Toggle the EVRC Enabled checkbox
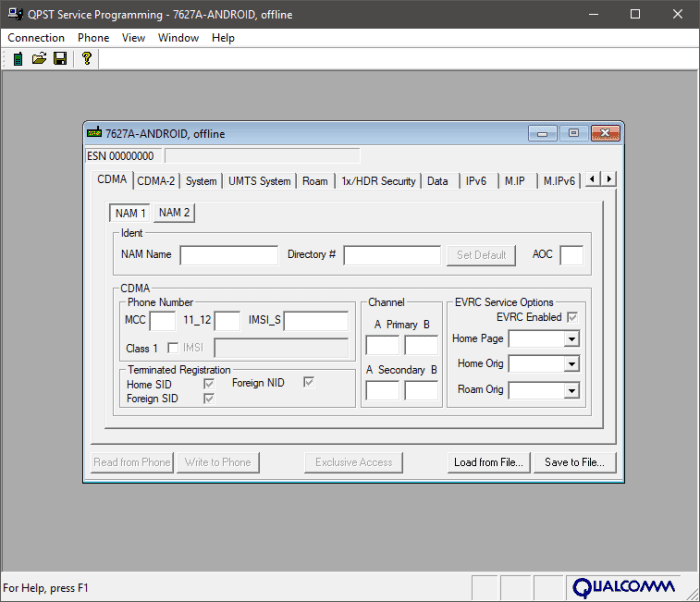The height and width of the screenshot is (602, 700). click(x=572, y=317)
